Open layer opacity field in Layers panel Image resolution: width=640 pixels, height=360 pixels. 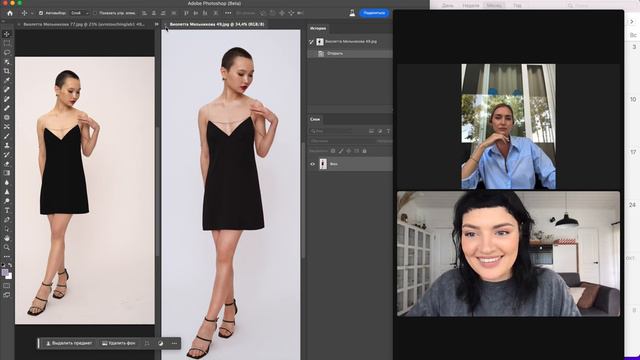coord(384,141)
